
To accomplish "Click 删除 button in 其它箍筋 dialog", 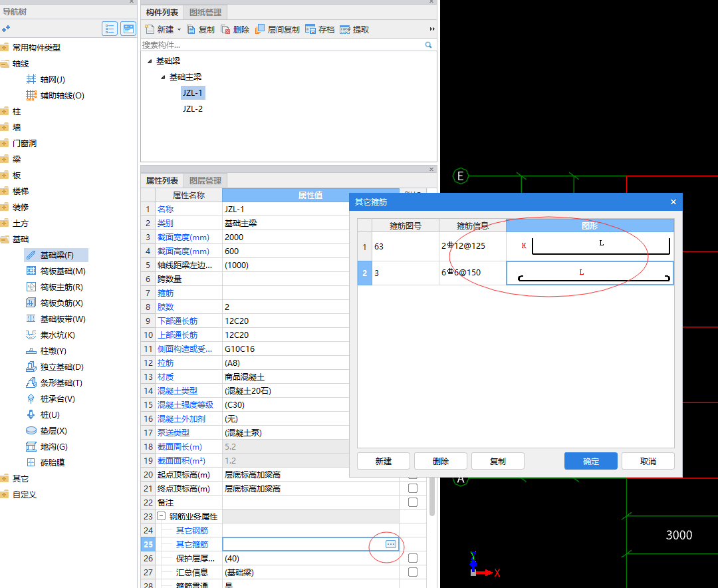I will click(x=441, y=461).
